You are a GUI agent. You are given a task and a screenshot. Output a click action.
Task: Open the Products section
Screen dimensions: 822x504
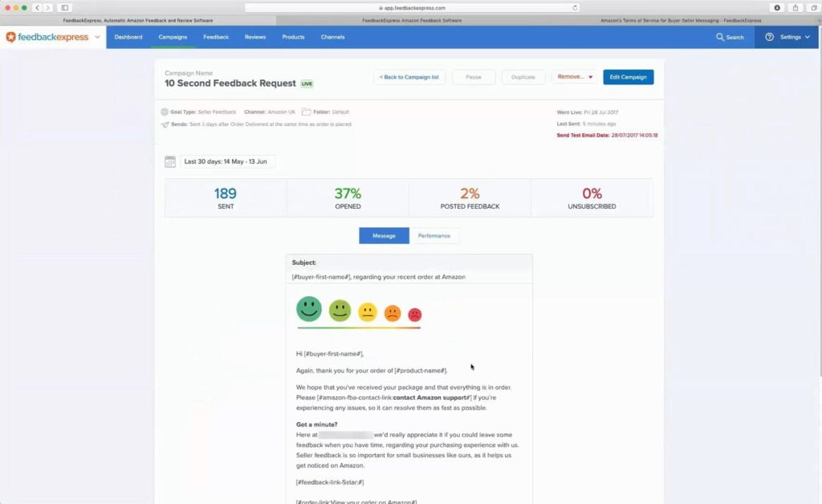(x=293, y=37)
